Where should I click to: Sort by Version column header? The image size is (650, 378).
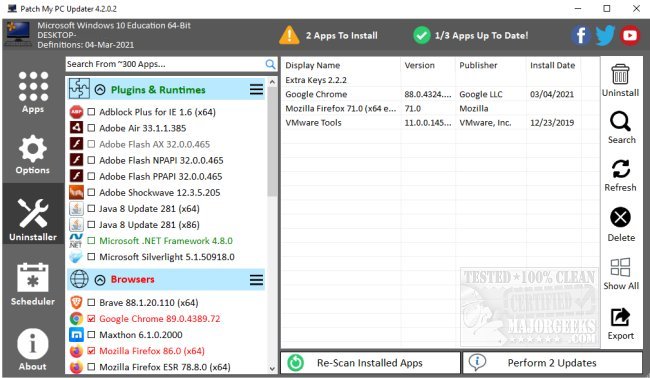pos(428,65)
